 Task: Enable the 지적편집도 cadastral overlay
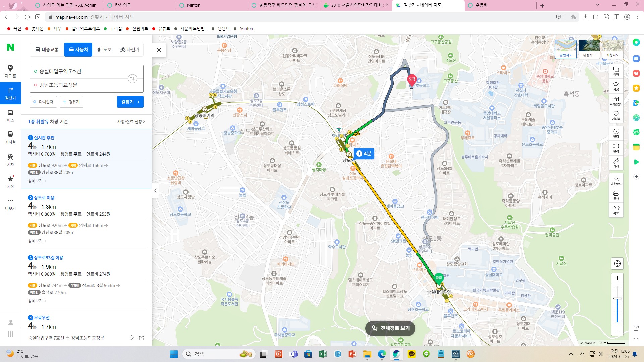click(x=616, y=101)
